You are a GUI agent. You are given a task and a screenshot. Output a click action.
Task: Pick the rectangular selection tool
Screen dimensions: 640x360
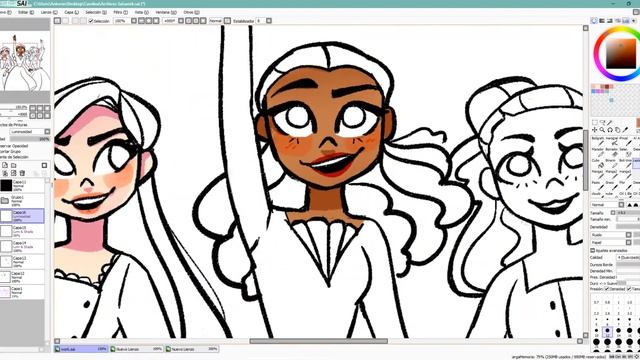[595, 122]
